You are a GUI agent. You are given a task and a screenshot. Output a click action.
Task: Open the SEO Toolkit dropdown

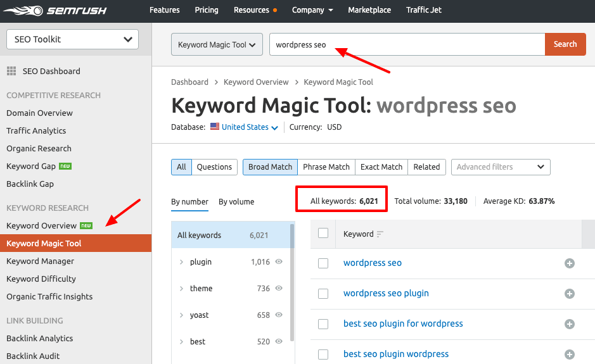(x=72, y=39)
